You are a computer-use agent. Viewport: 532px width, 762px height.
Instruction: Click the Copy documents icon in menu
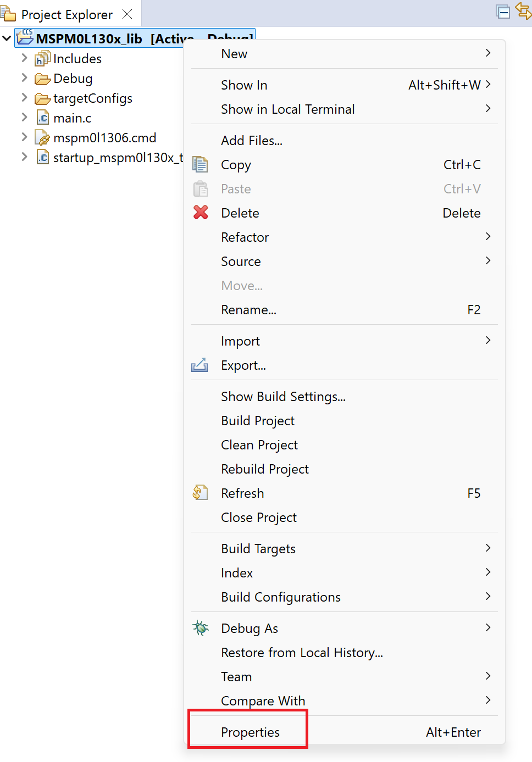coord(201,164)
